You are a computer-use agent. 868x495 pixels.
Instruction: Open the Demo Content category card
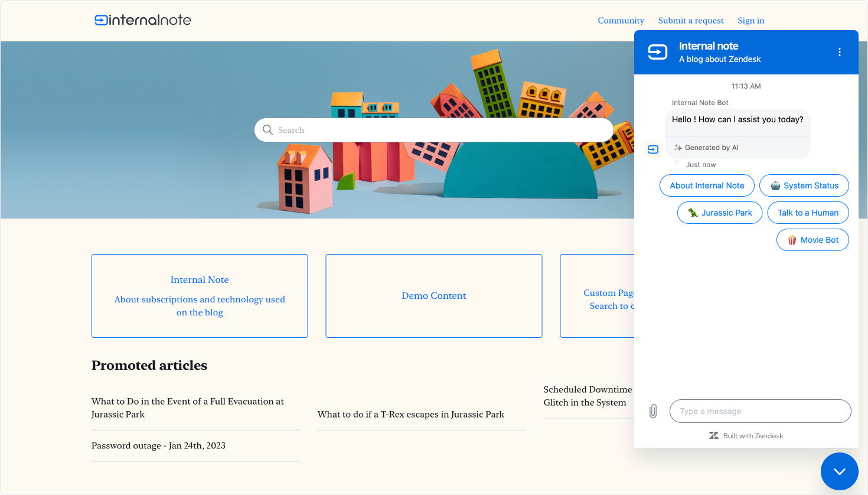(434, 296)
